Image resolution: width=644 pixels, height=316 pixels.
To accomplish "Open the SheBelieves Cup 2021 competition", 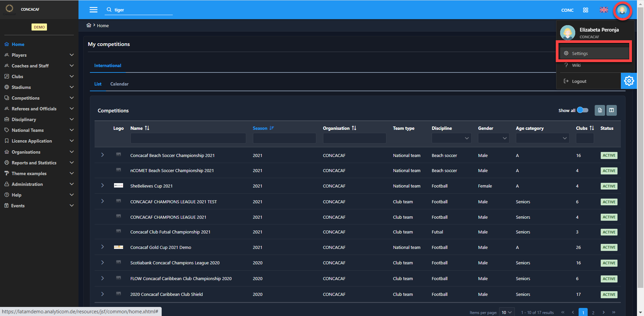I will pos(151,186).
